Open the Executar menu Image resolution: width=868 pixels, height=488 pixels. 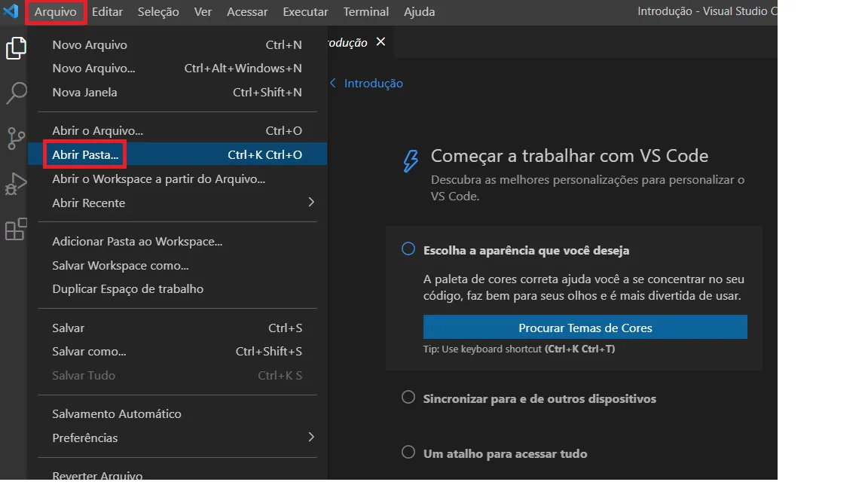pos(306,11)
